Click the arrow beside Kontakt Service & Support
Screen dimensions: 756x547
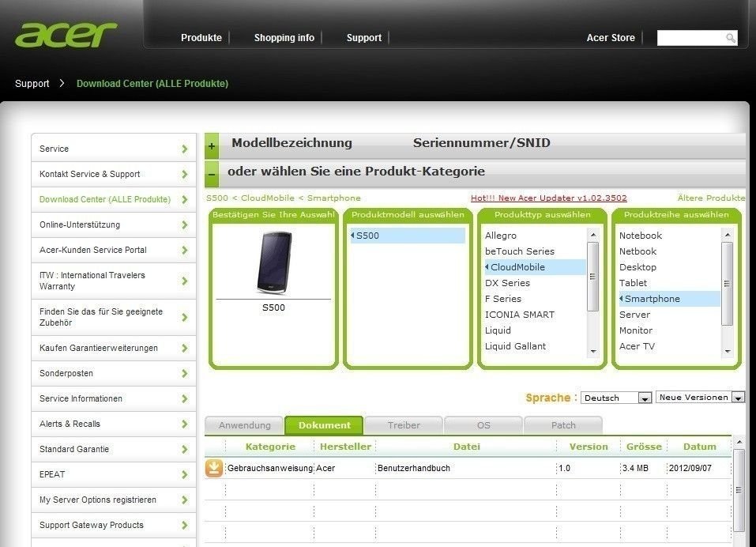[x=185, y=174]
